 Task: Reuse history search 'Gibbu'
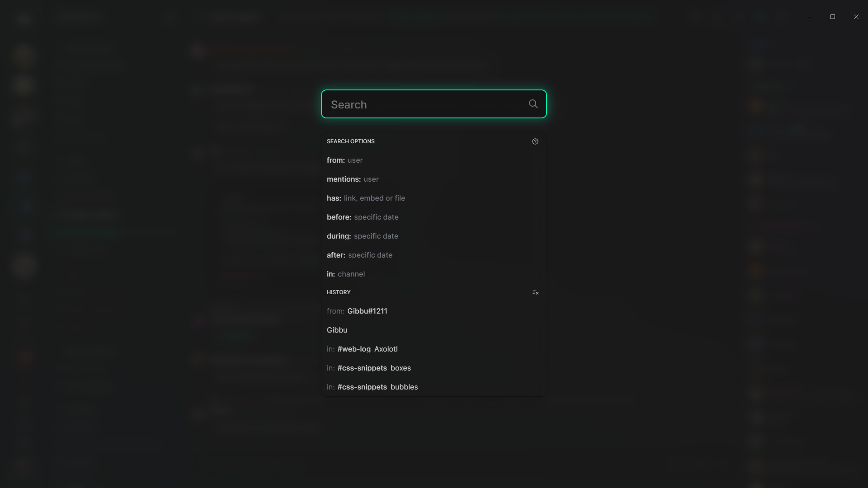click(337, 330)
